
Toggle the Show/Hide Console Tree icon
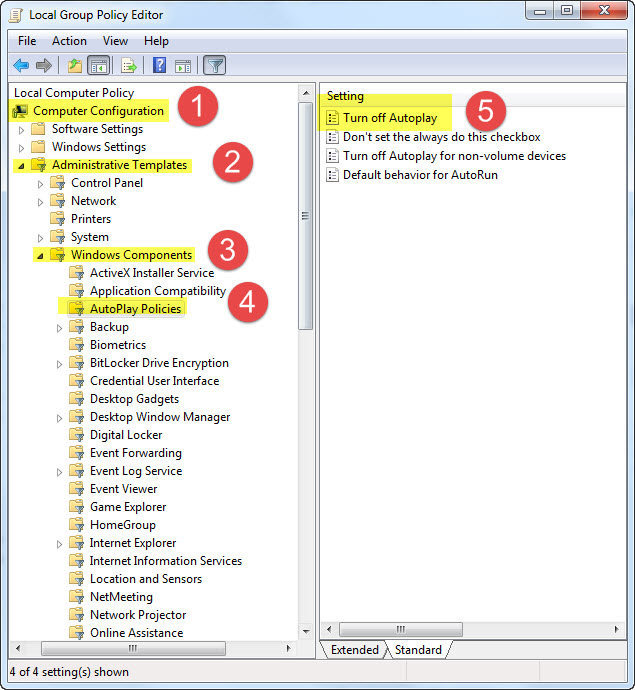[99, 66]
